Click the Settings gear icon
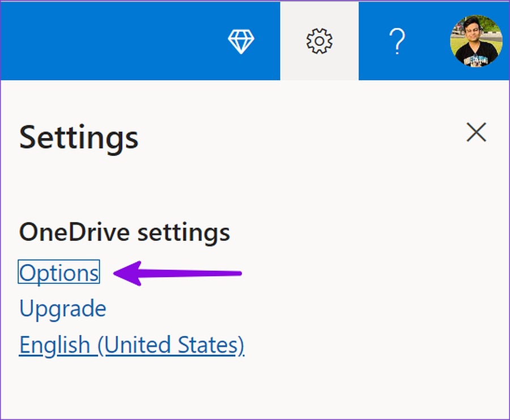Screen dimensions: 510x420 pyautogui.click(x=320, y=41)
